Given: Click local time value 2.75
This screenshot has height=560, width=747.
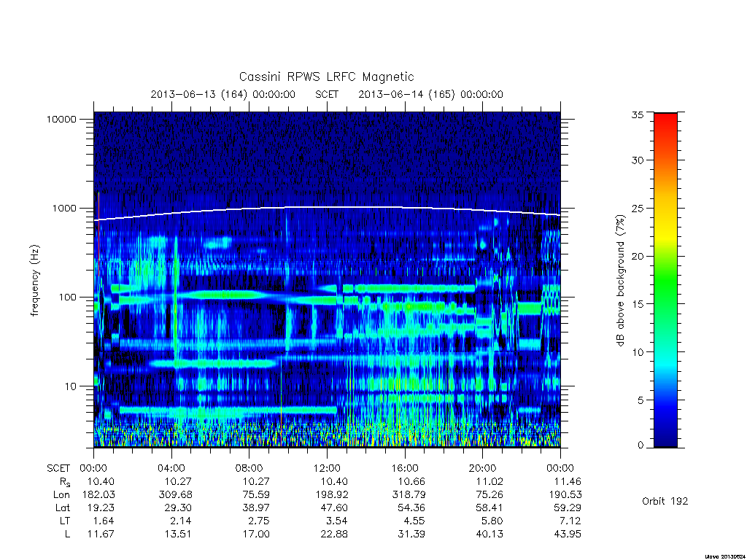Looking at the screenshot, I should pos(259,521).
